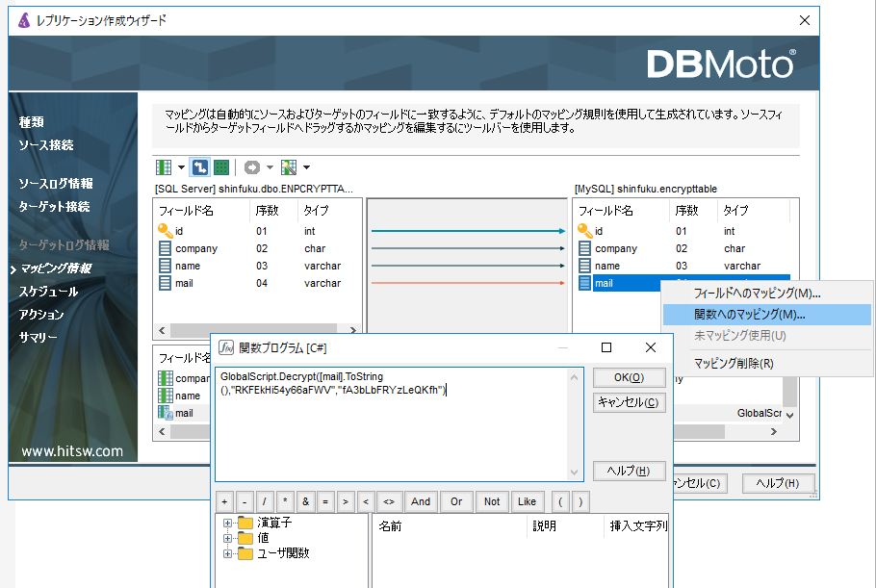Viewport: 876px width, 588px height.
Task: Click the column icon next to source name
Action: [x=165, y=266]
